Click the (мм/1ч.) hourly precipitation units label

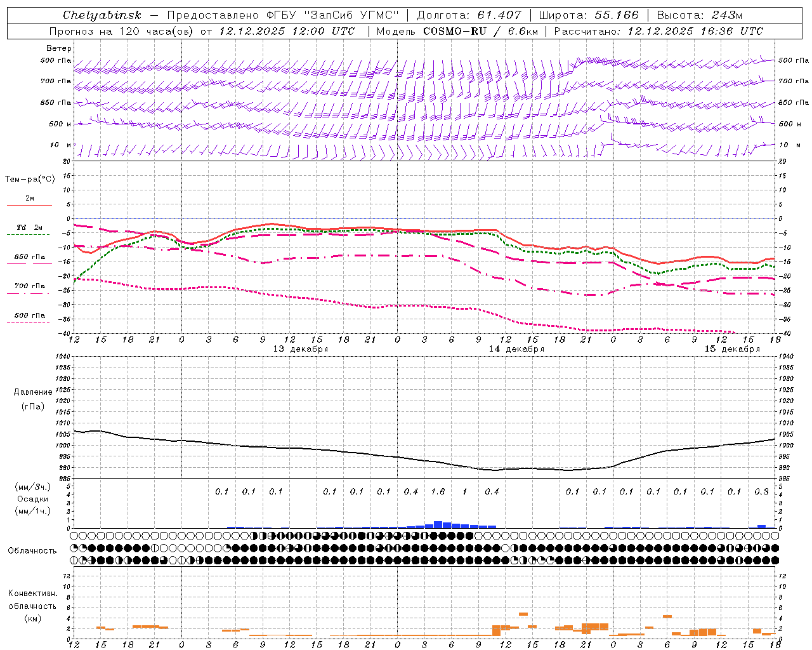click(x=32, y=511)
